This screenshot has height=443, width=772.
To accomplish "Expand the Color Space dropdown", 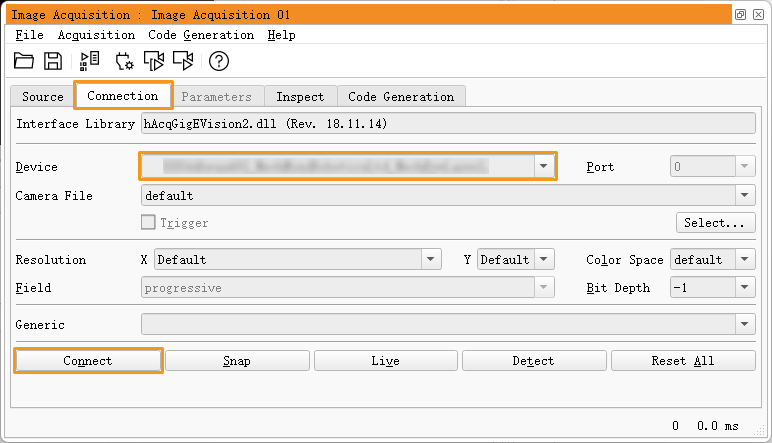I will 745,260.
